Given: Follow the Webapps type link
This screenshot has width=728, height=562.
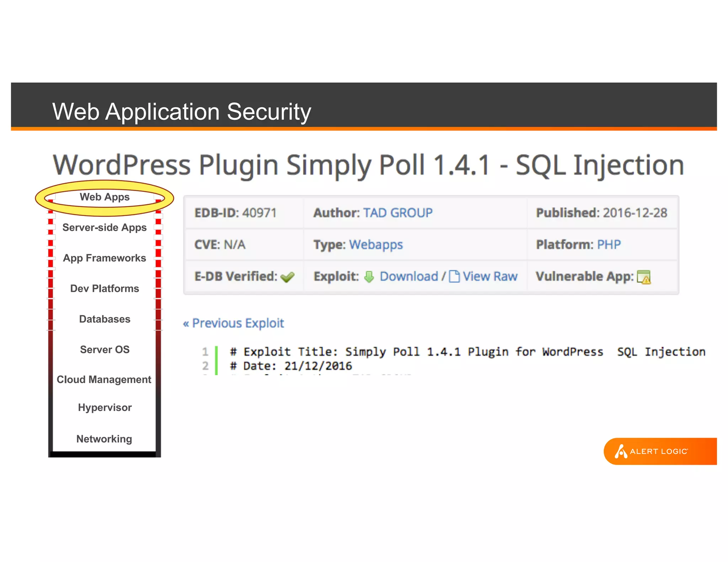Looking at the screenshot, I should click(376, 245).
